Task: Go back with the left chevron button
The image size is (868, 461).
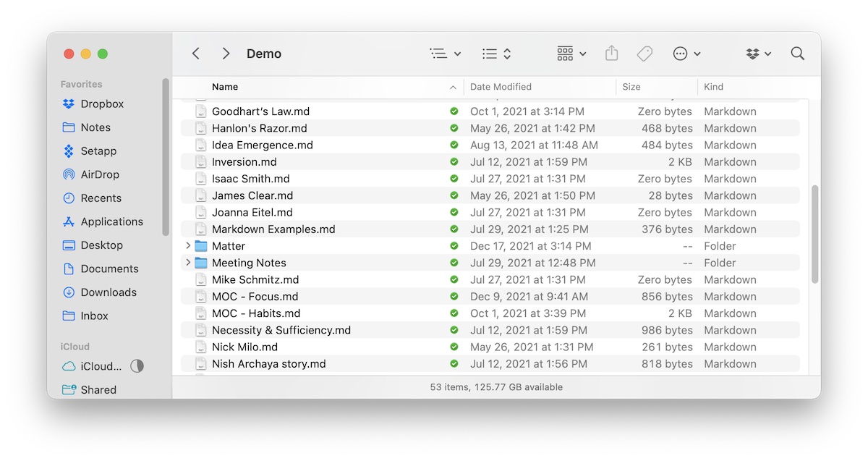Action: tap(196, 54)
